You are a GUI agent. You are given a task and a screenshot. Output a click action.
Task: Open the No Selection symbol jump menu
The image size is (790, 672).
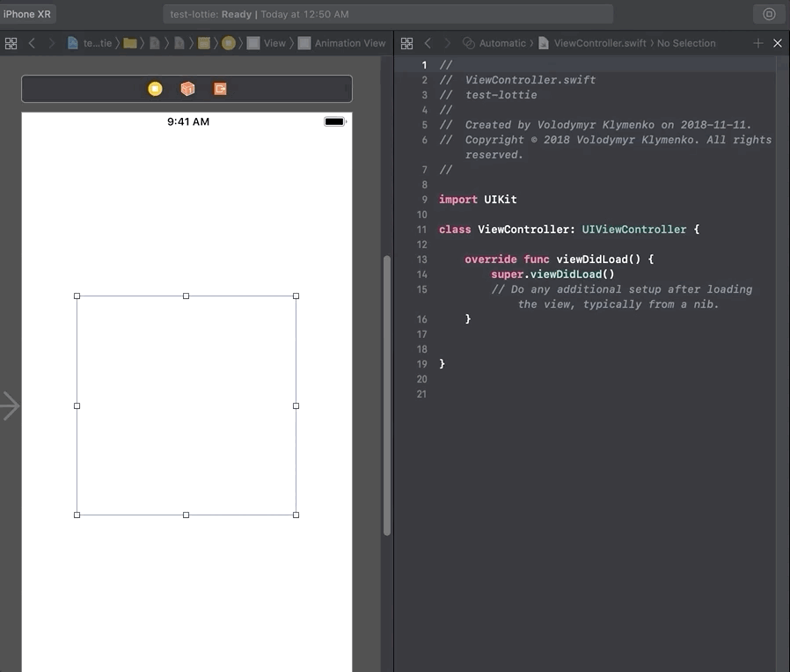click(x=686, y=43)
